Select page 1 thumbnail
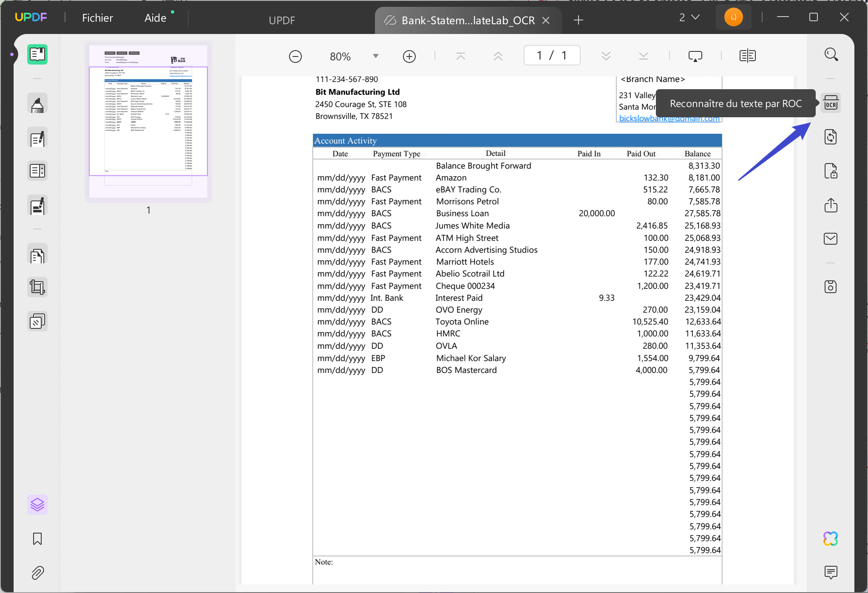 click(148, 121)
